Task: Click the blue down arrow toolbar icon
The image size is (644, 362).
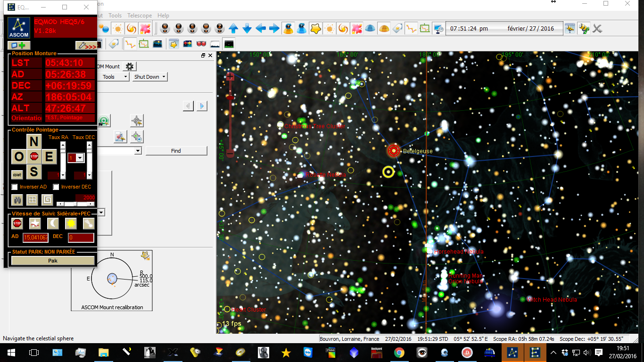Action: click(247, 28)
